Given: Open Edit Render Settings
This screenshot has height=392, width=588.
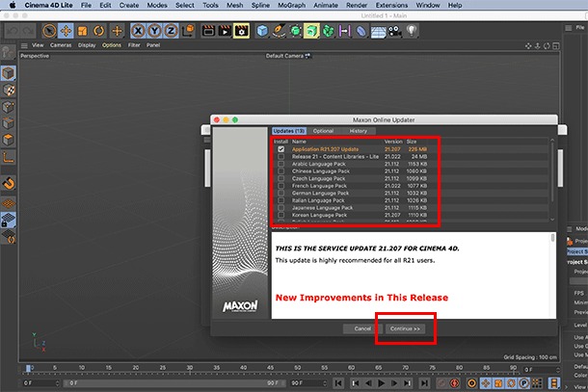Looking at the screenshot, I should tap(241, 31).
